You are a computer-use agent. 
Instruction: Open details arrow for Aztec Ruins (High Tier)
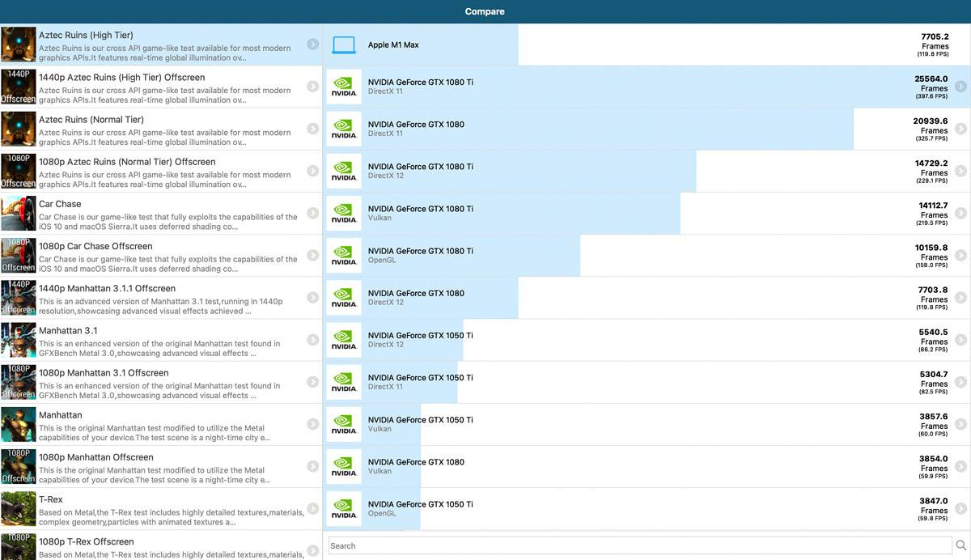pyautogui.click(x=312, y=45)
